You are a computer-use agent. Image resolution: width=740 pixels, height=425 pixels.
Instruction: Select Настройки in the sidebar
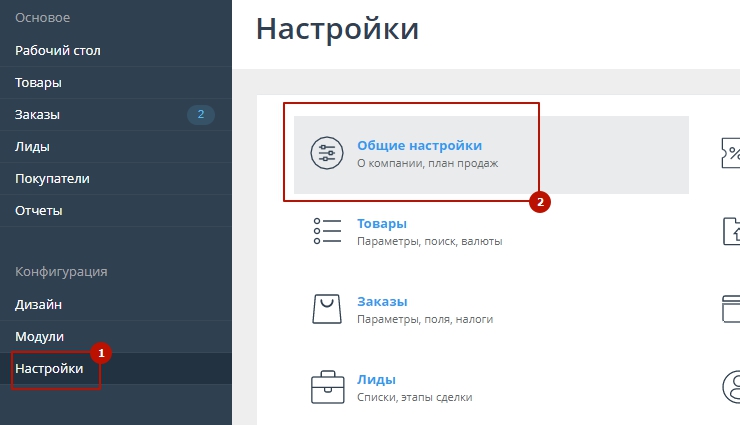[x=49, y=368]
